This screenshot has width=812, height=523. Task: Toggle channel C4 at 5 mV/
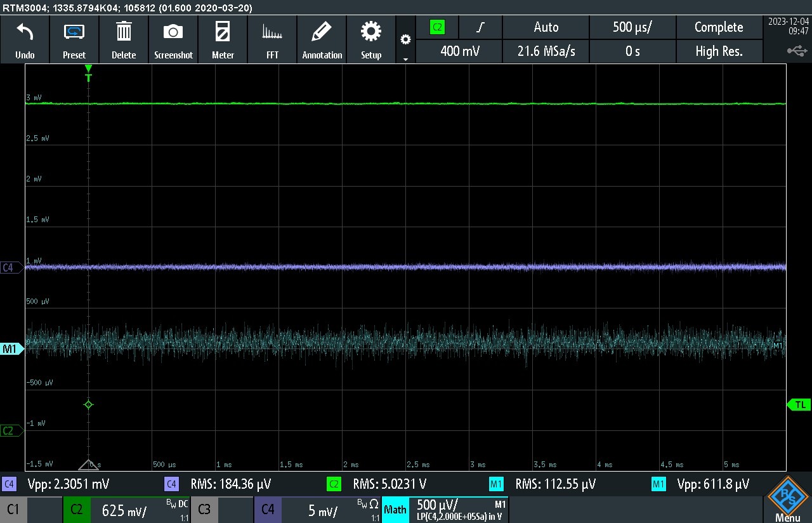coord(317,510)
